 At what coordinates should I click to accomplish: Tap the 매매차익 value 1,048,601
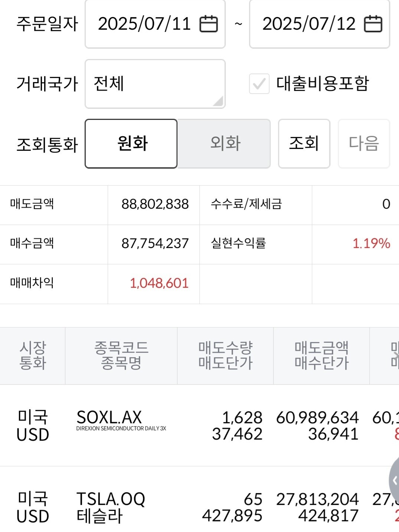coord(159,284)
